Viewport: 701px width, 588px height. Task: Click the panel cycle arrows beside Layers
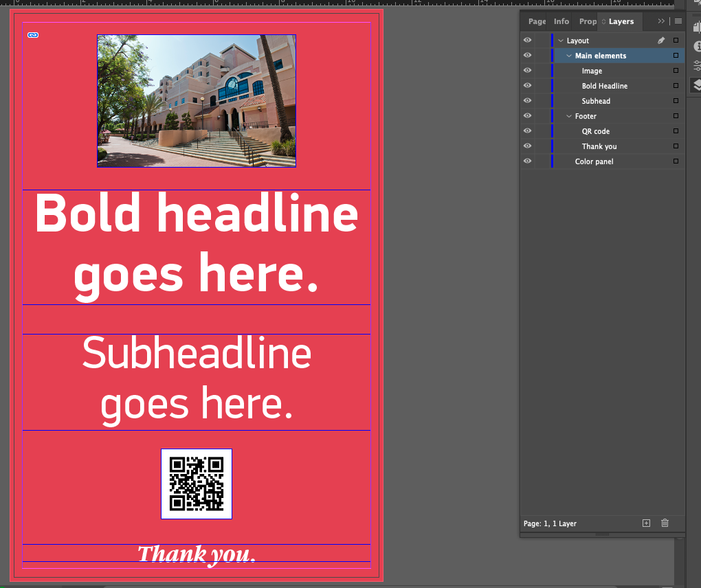pos(603,21)
